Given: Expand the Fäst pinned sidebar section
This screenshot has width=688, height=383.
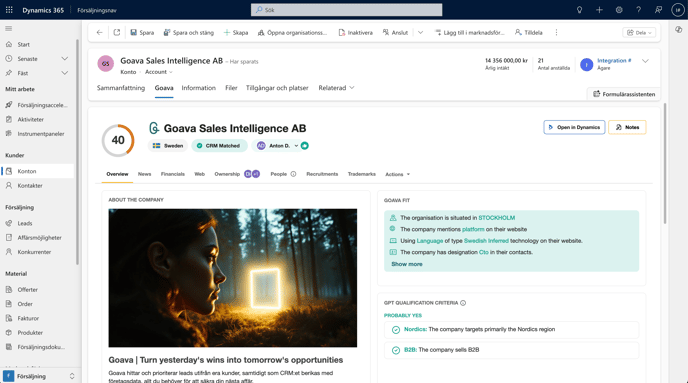Looking at the screenshot, I should coord(64,73).
